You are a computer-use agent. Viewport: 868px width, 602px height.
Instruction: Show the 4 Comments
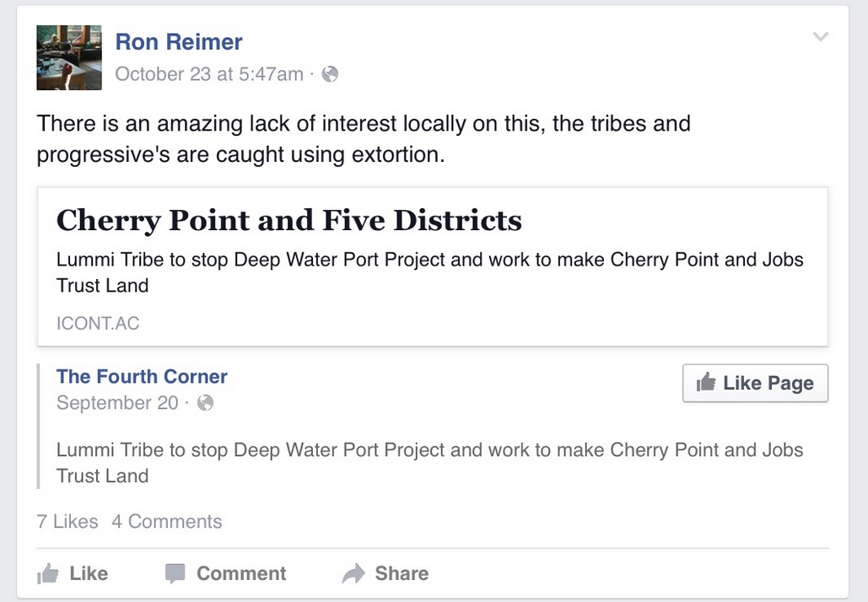pos(167,522)
